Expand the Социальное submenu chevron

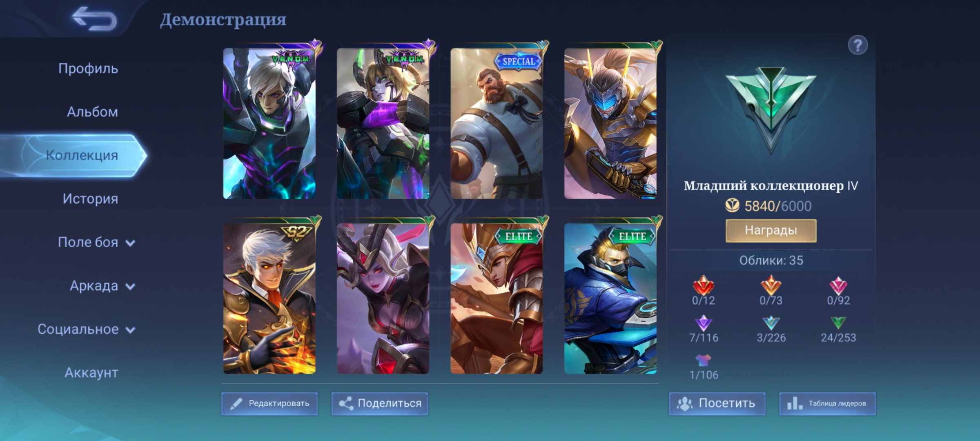point(130,330)
